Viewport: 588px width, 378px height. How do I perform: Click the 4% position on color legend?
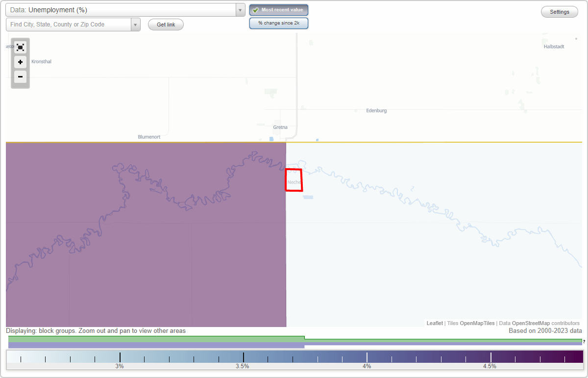[367, 366]
